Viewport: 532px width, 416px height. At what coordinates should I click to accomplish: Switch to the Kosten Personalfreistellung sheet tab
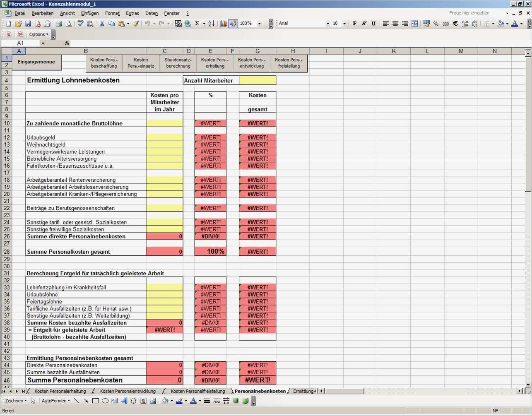198,391
